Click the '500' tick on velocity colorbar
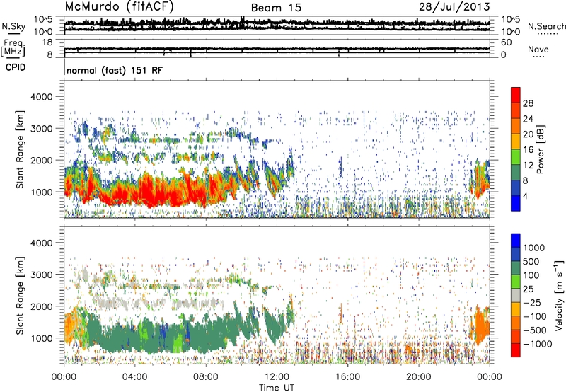566x392 pixels. (531, 261)
